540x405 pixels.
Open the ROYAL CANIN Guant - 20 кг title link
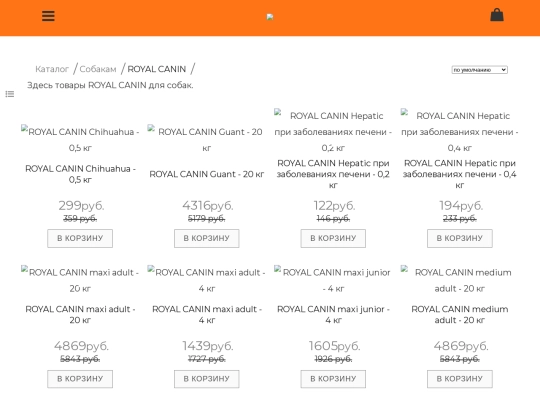pos(207,174)
